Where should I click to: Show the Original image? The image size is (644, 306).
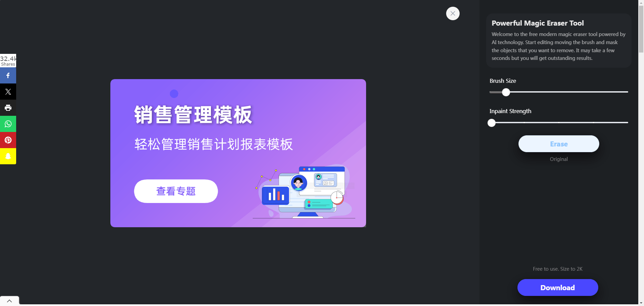(x=559, y=159)
